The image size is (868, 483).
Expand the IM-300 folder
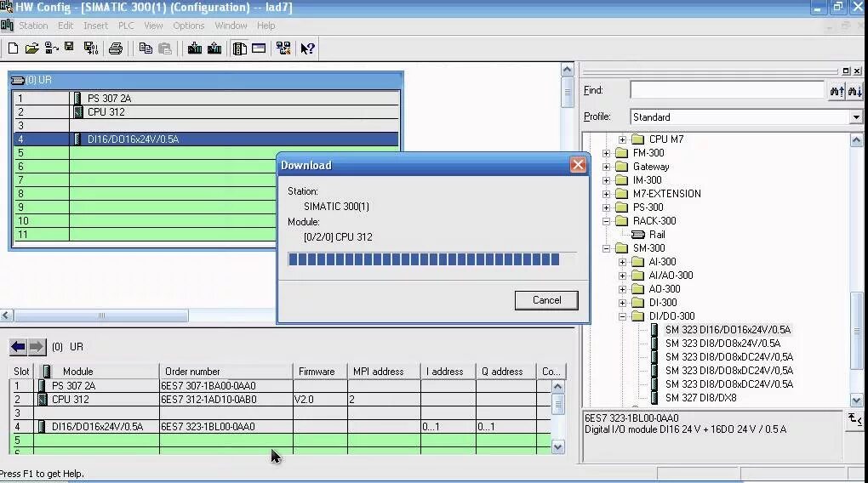click(x=606, y=180)
